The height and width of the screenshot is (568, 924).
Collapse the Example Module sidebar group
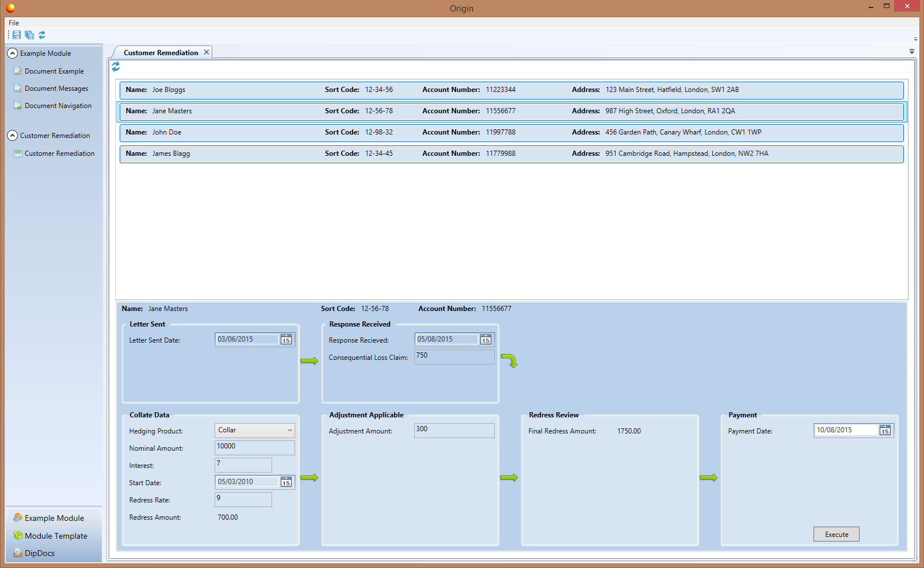(12, 53)
